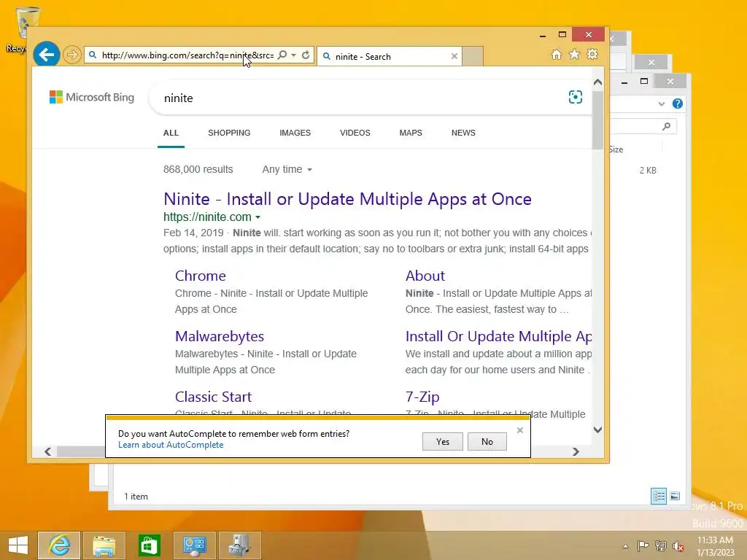Click '1 item' in File Explorer status bar

coord(136,496)
